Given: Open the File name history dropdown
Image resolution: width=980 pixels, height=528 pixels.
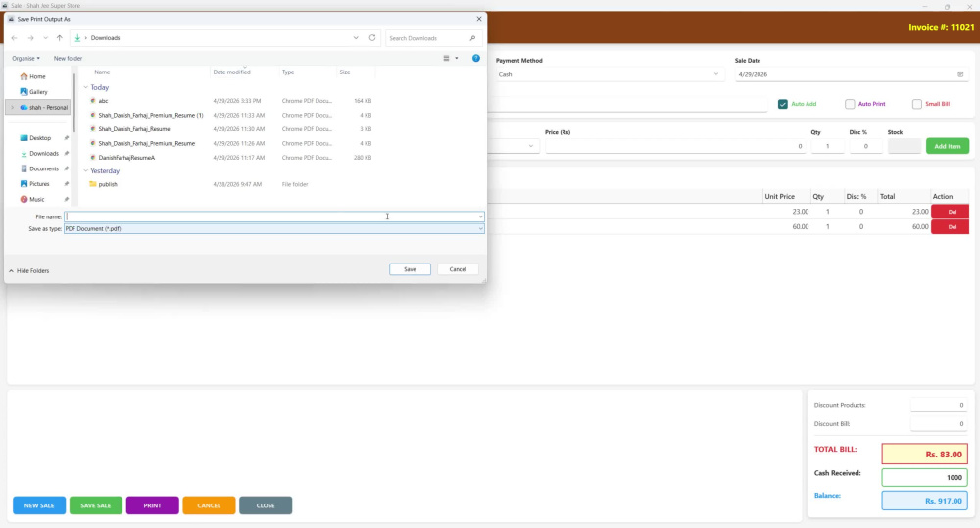Looking at the screenshot, I should tap(480, 216).
